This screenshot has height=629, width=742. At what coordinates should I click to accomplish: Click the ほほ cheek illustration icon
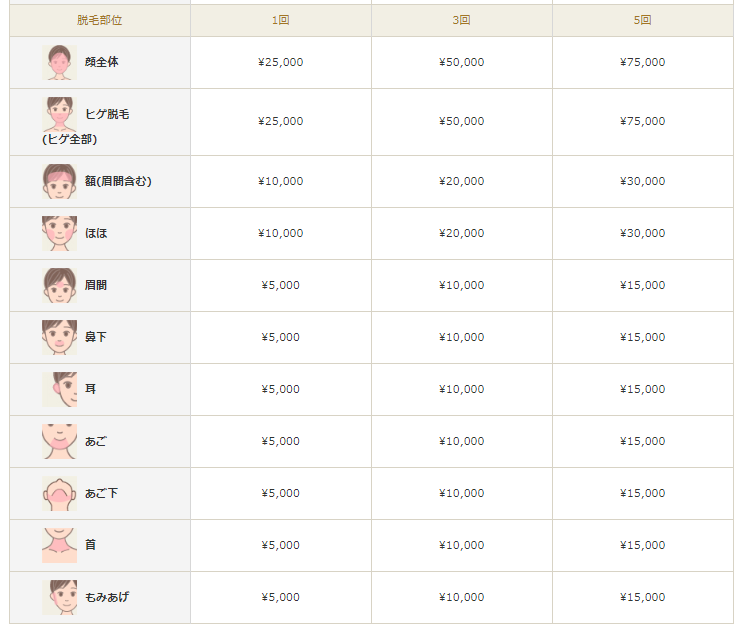(x=59, y=233)
